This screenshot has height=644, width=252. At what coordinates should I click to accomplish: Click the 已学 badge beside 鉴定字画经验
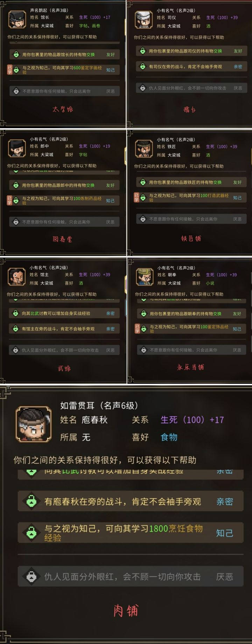pyautogui.click(x=10, y=70)
